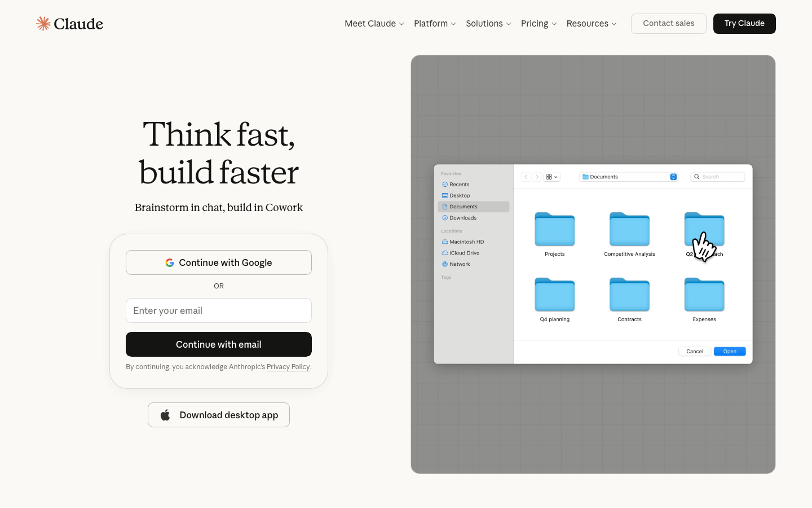Click the file dialog back arrow

(526, 177)
